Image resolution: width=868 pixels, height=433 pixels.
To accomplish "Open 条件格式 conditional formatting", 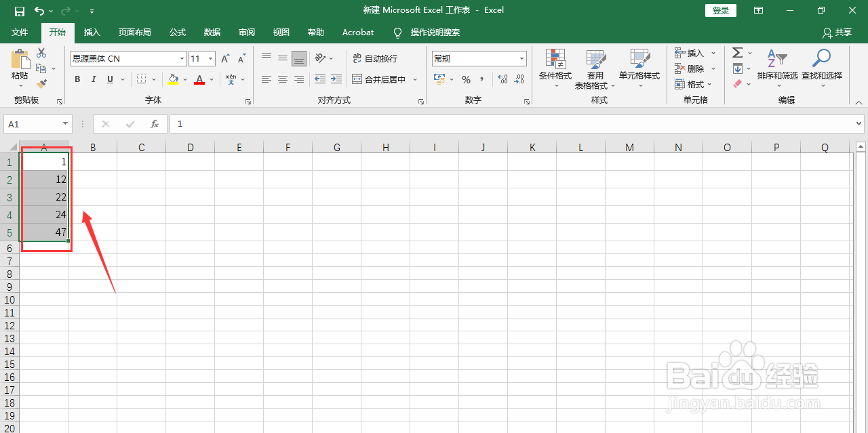I will click(555, 68).
